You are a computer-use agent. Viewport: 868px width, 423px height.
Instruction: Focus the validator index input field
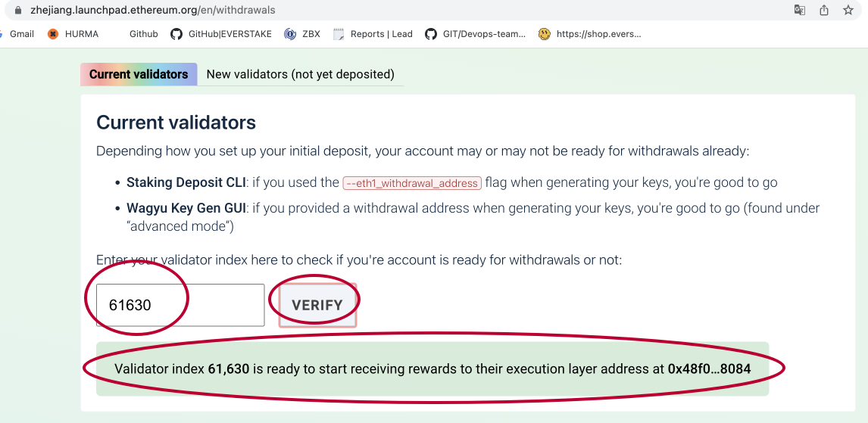tap(180, 305)
